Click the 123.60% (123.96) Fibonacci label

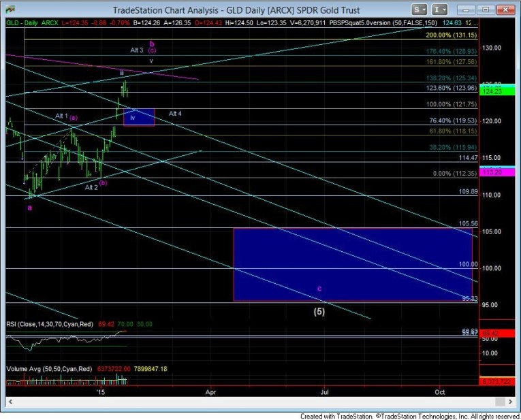pos(452,88)
